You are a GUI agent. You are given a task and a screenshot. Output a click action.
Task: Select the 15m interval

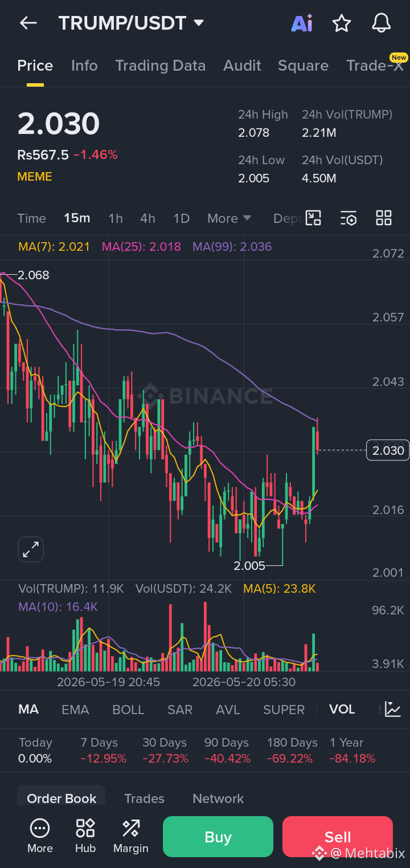77,218
